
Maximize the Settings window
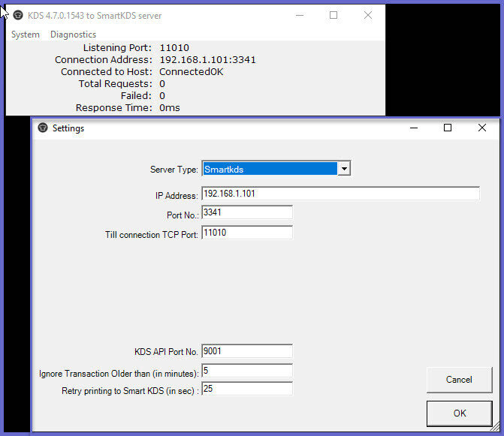(x=448, y=128)
